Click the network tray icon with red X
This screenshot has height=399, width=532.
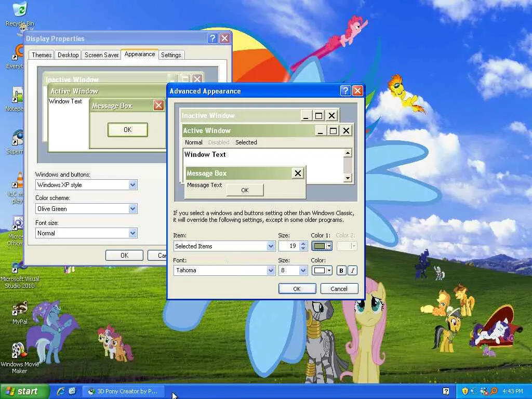coord(484,391)
